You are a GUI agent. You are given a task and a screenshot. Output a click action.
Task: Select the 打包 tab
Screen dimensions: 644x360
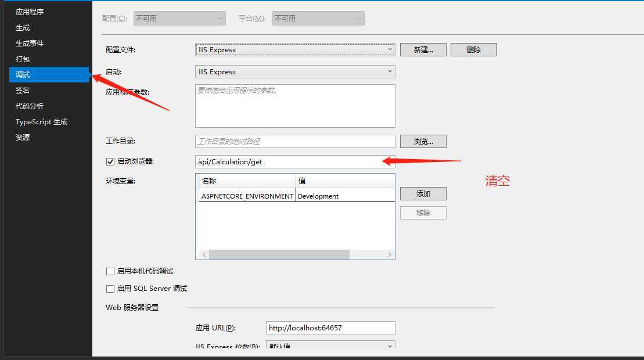23,59
